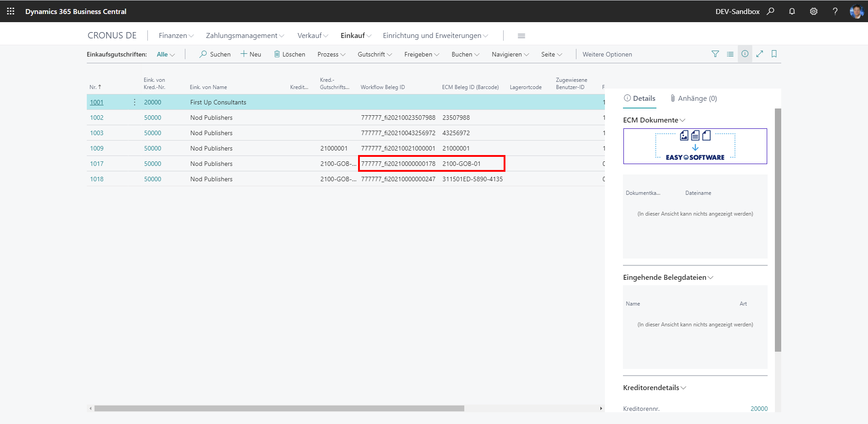This screenshot has height=424, width=868.
Task: Click CRONUS DE company name
Action: tap(112, 35)
